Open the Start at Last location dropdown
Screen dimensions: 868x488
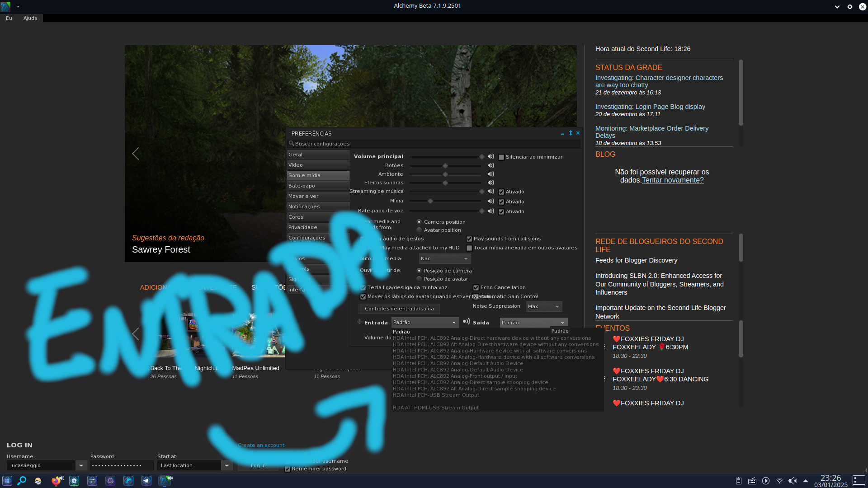194,465
